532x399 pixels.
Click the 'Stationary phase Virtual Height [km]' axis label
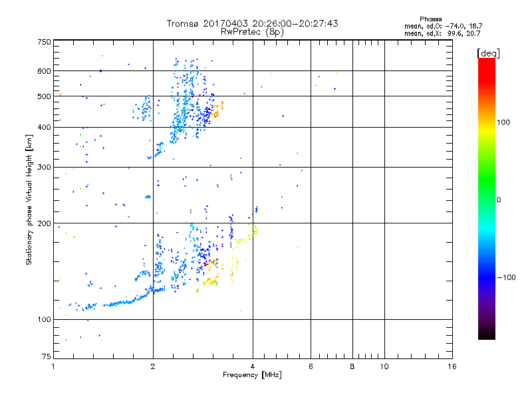coord(29,199)
